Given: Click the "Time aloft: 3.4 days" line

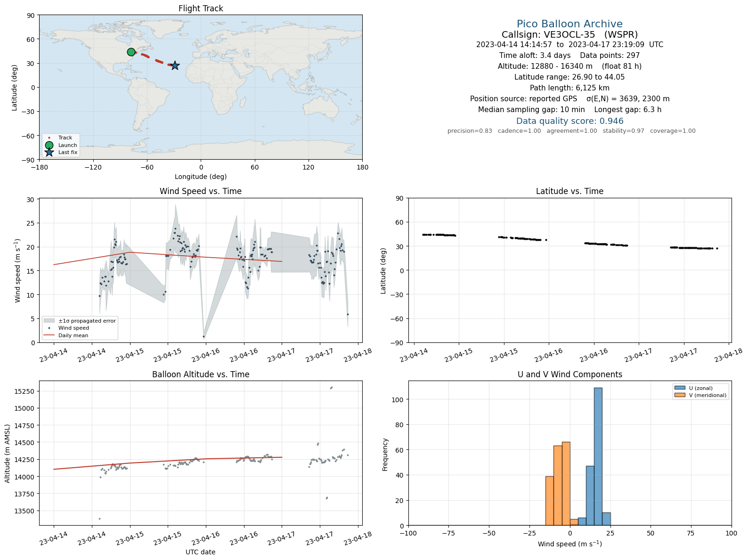Looking at the screenshot, I should click(x=569, y=56).
